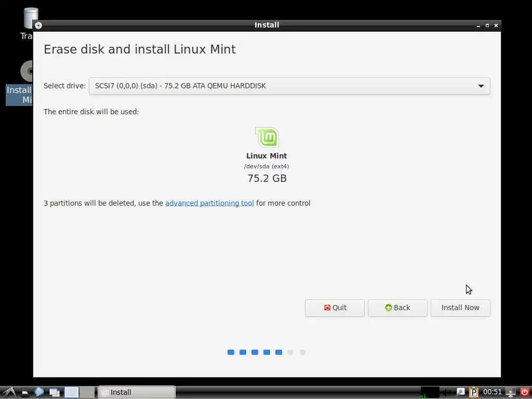
Task: Launch the web browser taskbar icon
Action: pyautogui.click(x=39, y=392)
